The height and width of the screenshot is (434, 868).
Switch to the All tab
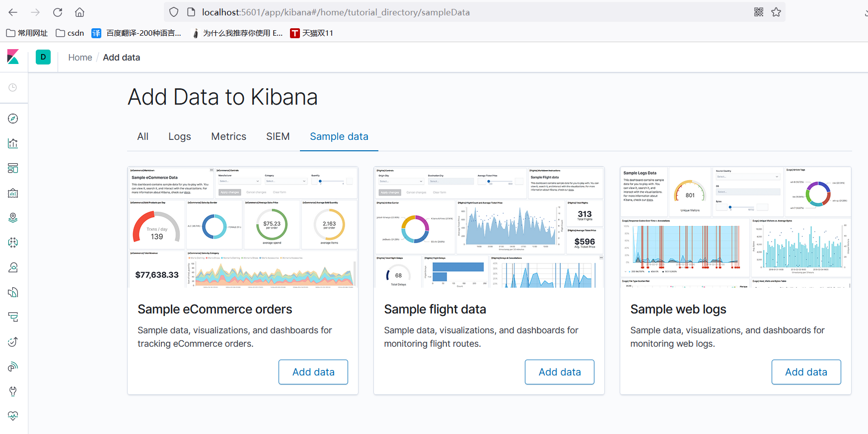point(143,136)
